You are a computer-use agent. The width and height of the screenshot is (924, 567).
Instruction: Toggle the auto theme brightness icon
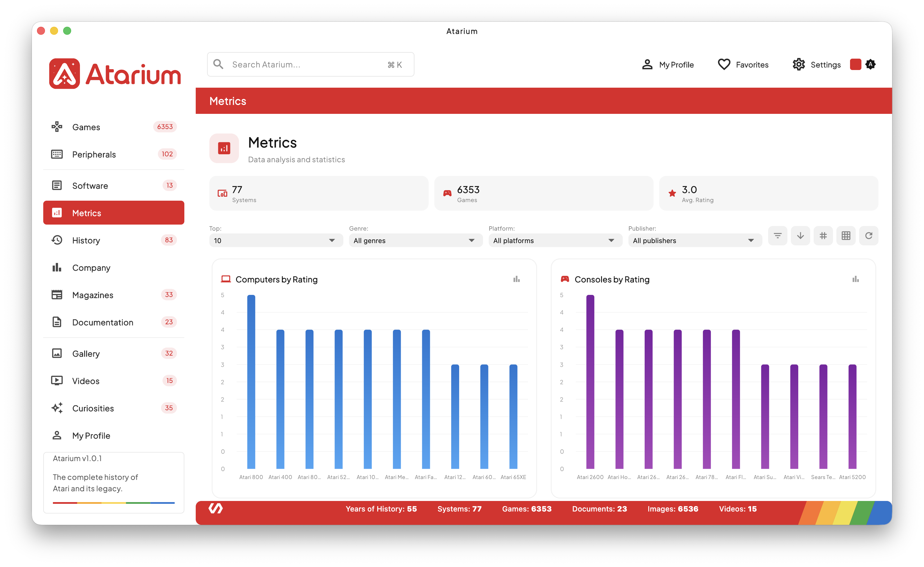tap(871, 65)
